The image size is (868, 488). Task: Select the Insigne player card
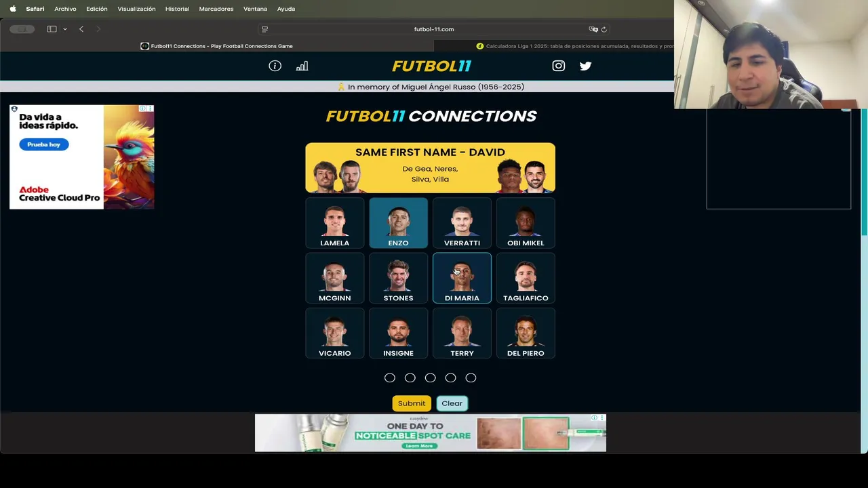pyautogui.click(x=398, y=333)
